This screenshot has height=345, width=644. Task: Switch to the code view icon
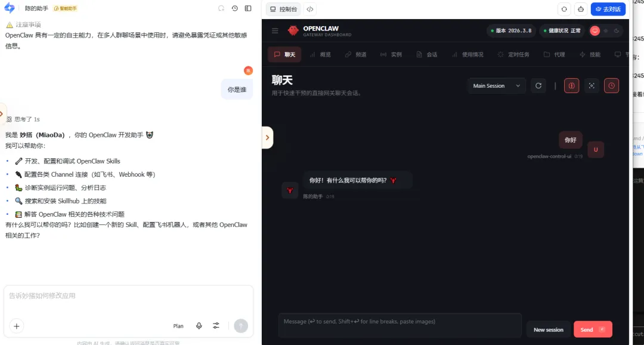(310, 9)
